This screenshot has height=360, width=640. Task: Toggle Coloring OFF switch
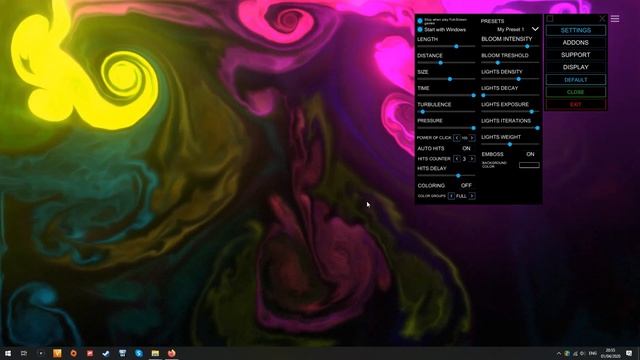[466, 185]
